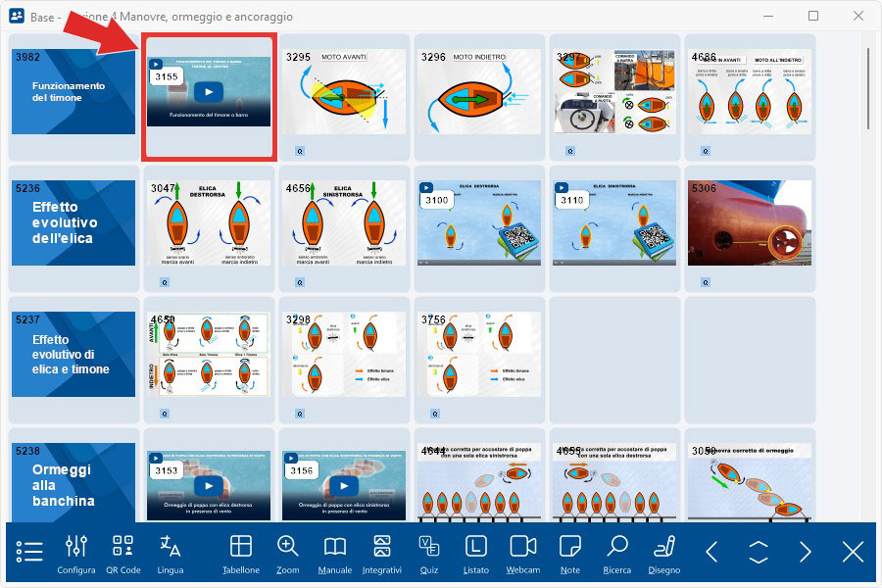
Task: Open the Tabellone board view
Action: 241,553
